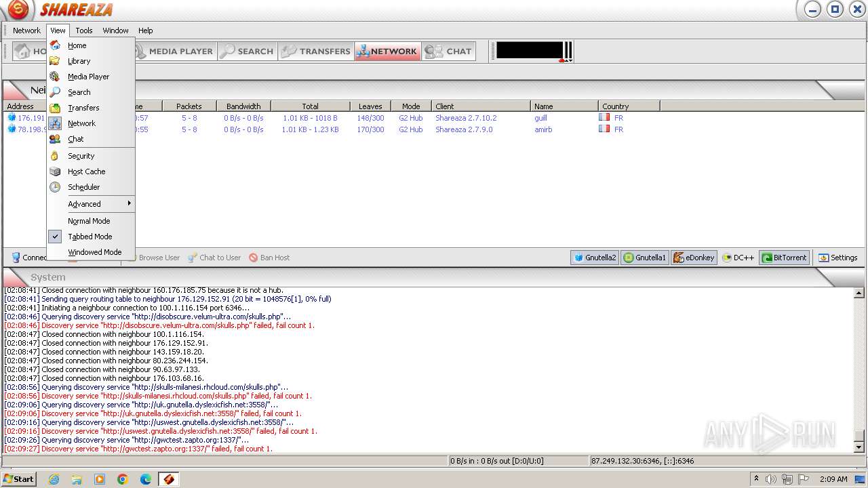Click the Media Player icon in menu

click(55, 77)
